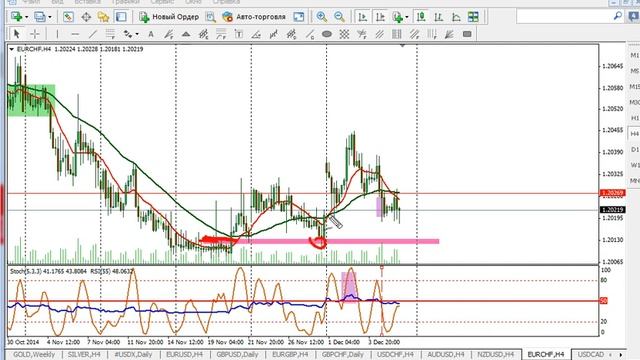Click the chart shift marker triangle
The height and width of the screenshot is (360, 640).
pyautogui.click(x=402, y=46)
